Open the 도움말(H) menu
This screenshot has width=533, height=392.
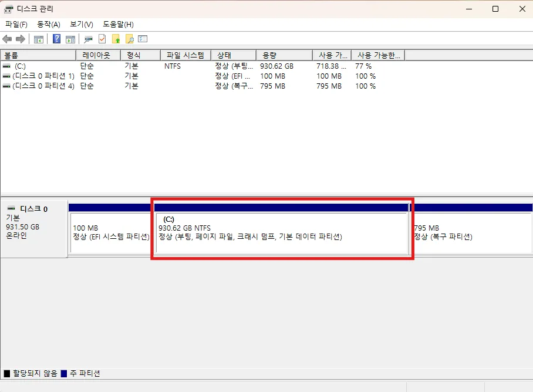pos(119,25)
